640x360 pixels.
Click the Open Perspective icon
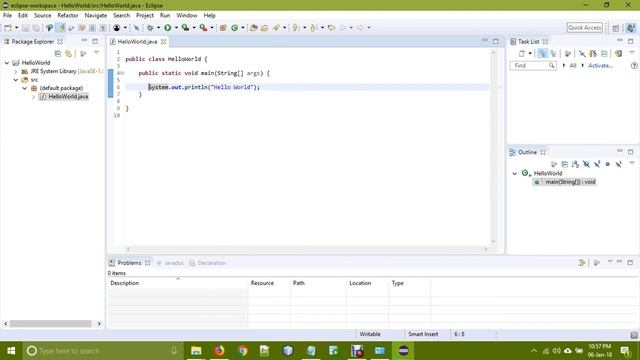pos(616,28)
